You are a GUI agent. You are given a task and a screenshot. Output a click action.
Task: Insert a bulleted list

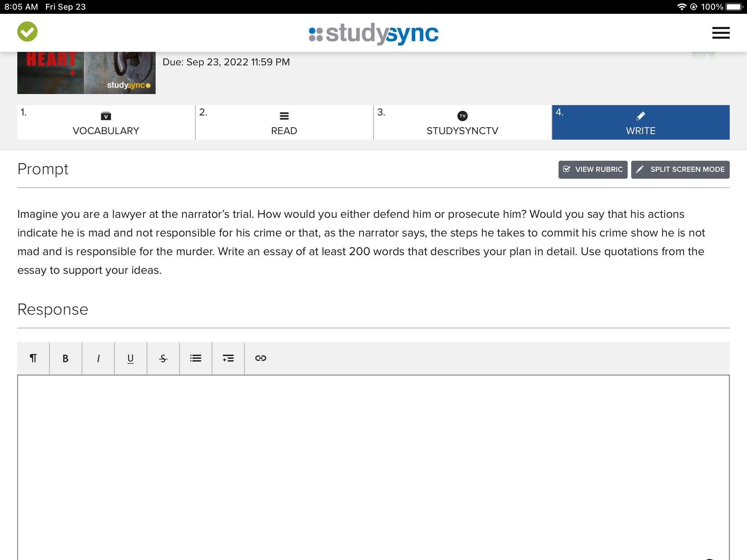195,358
